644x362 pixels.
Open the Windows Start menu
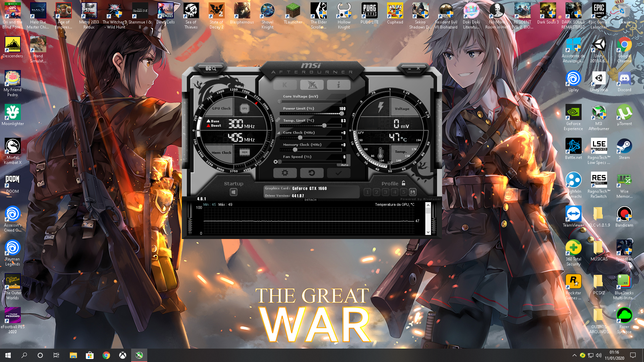(8, 355)
